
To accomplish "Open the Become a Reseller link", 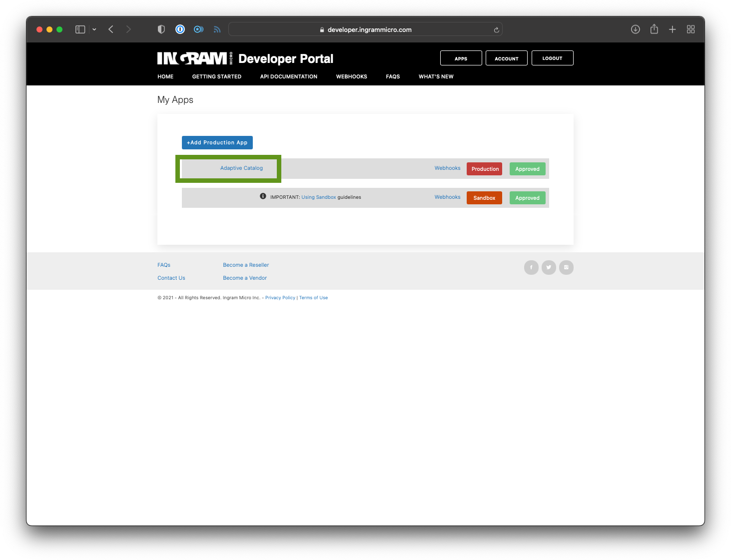I will pyautogui.click(x=246, y=265).
